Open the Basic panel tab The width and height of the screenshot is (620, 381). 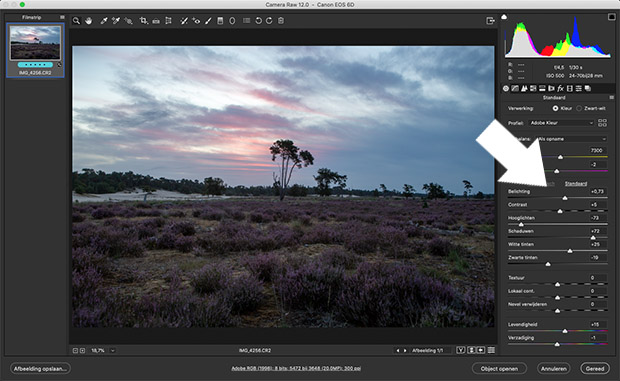point(506,89)
